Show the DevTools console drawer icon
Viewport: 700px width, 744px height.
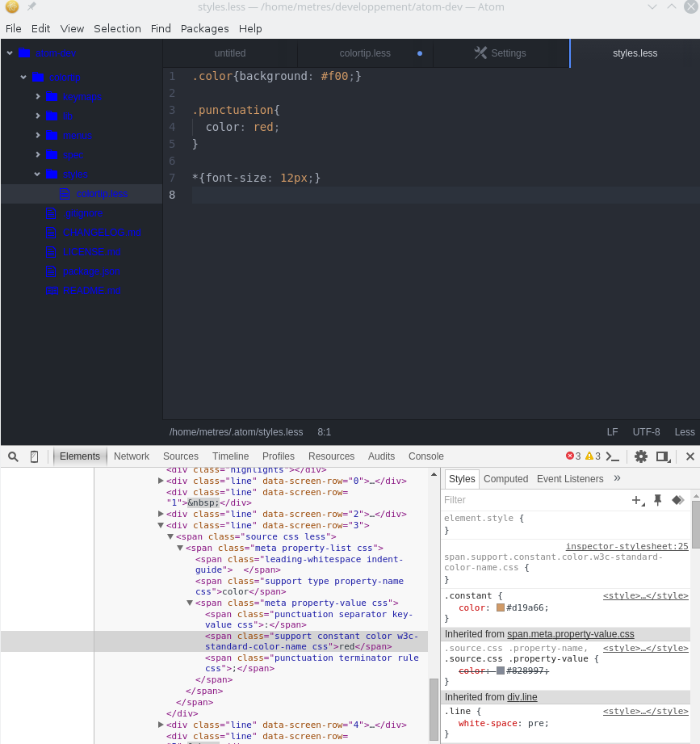pyautogui.click(x=613, y=456)
